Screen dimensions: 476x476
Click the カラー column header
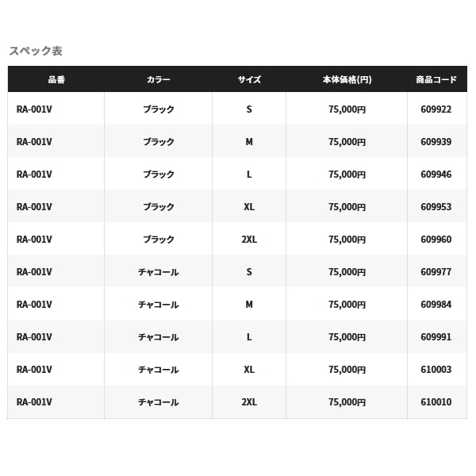[x=159, y=80]
